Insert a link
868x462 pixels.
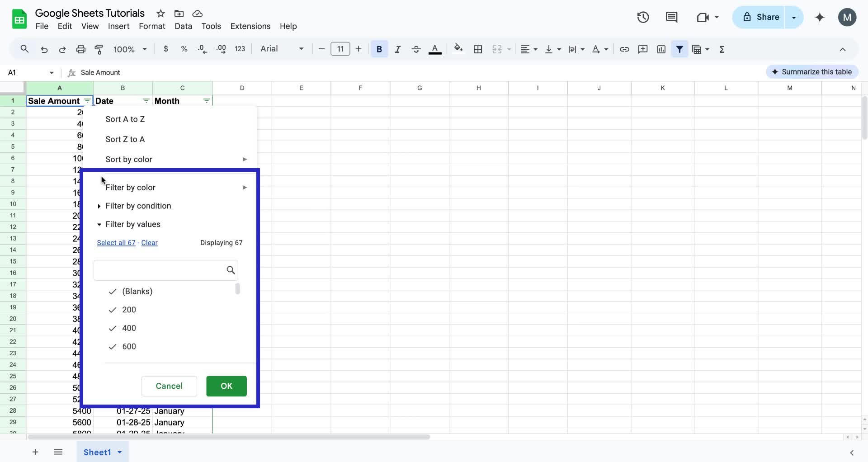tap(624, 49)
